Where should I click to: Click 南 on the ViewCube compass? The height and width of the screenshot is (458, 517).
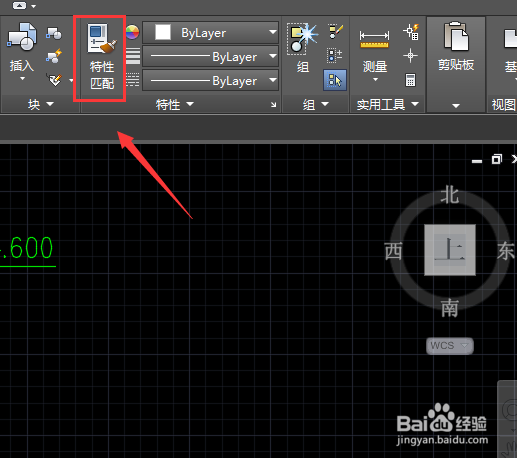[x=450, y=308]
